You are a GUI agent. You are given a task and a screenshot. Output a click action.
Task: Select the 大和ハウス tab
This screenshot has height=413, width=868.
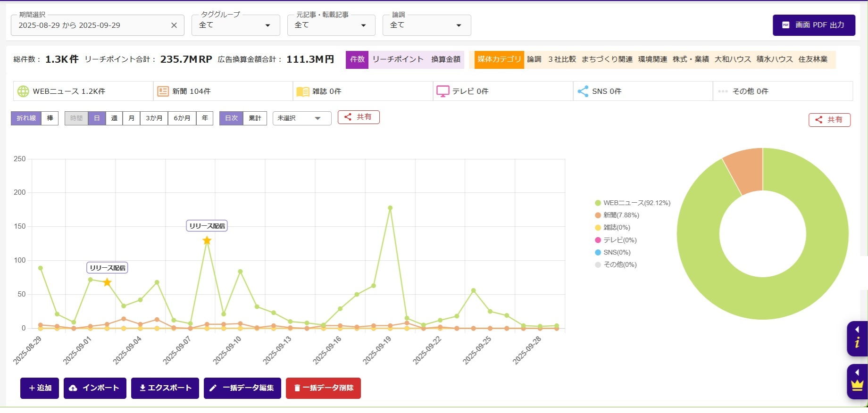click(x=733, y=59)
